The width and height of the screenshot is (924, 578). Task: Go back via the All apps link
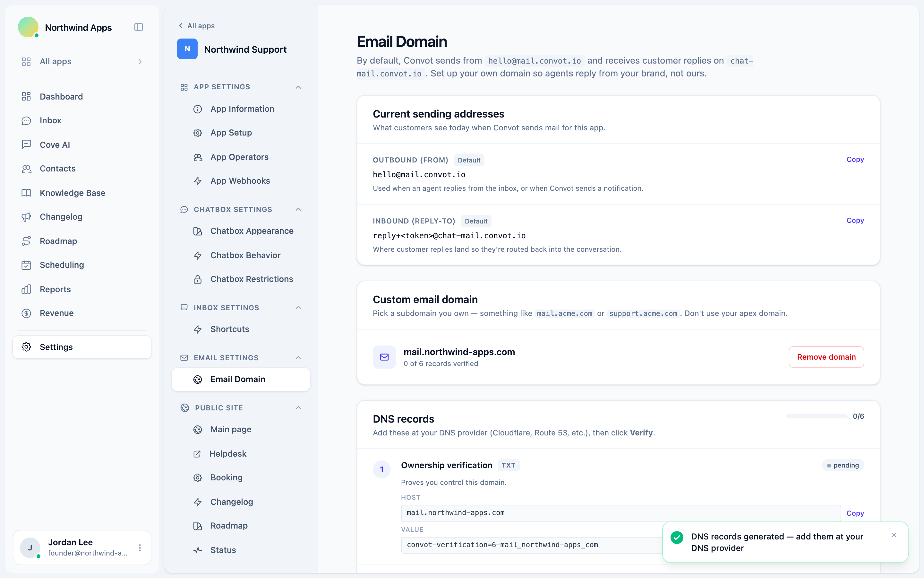tap(197, 26)
